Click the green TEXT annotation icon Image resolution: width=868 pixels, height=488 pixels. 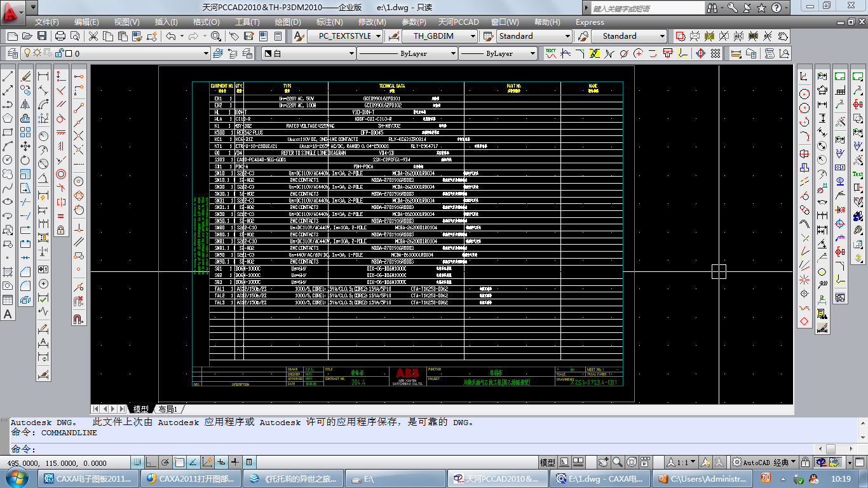(550, 53)
